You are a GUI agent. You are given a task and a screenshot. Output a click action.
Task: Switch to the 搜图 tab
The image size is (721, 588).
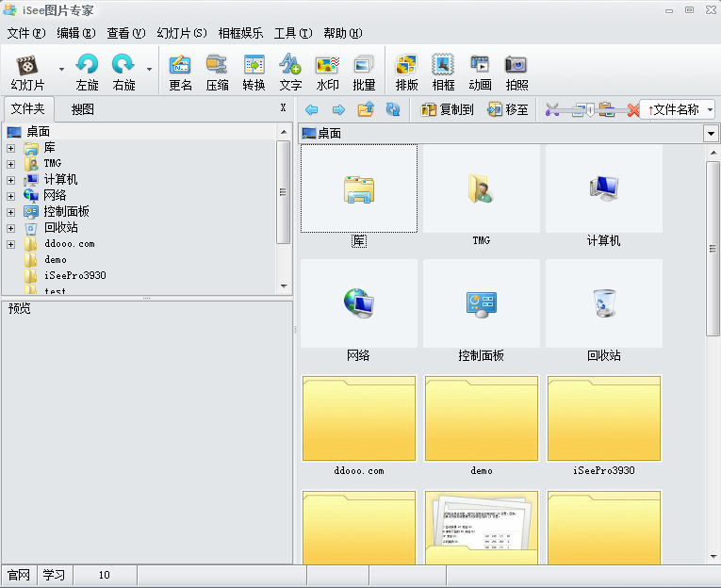pyautogui.click(x=83, y=109)
